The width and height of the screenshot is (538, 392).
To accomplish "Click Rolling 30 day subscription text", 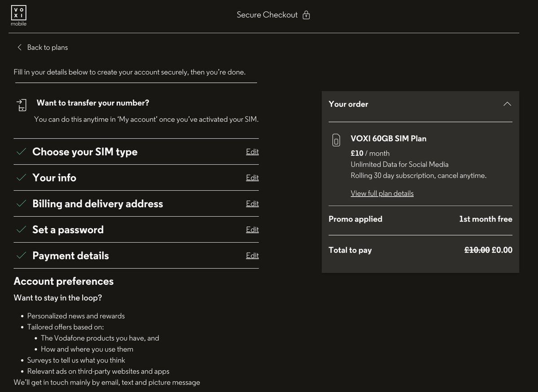I will (x=418, y=176).
